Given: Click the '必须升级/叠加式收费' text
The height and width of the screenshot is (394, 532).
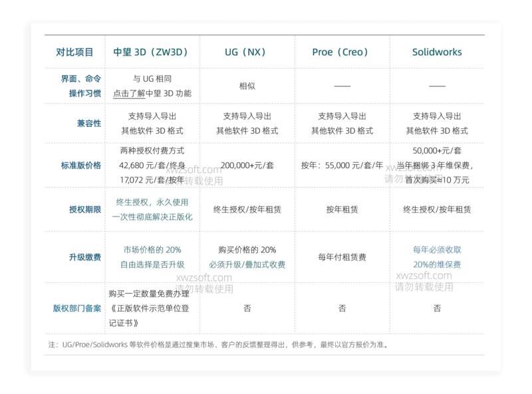Looking at the screenshot, I should [x=247, y=264].
